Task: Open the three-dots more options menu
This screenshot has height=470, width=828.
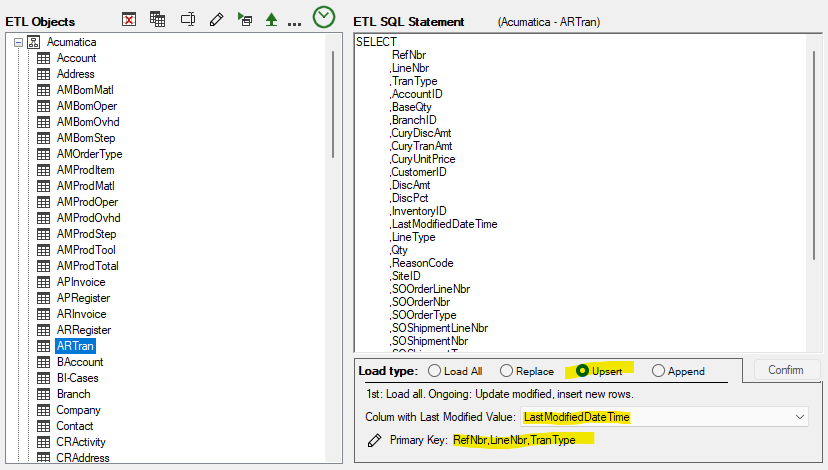Action: 294,22
